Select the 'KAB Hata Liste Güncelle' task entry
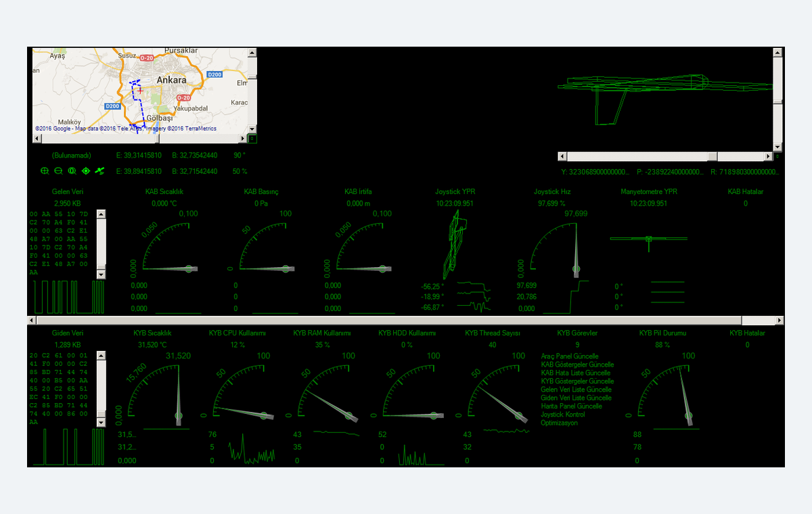The height and width of the screenshot is (514, 812). point(576,373)
